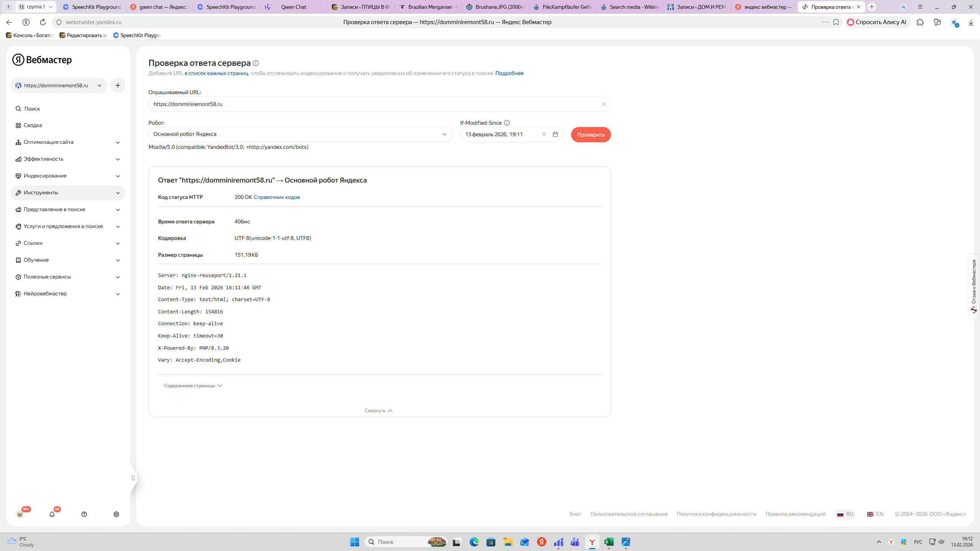Click the info icon beside the page title
Image resolution: width=980 pixels, height=551 pixels.
tap(256, 63)
